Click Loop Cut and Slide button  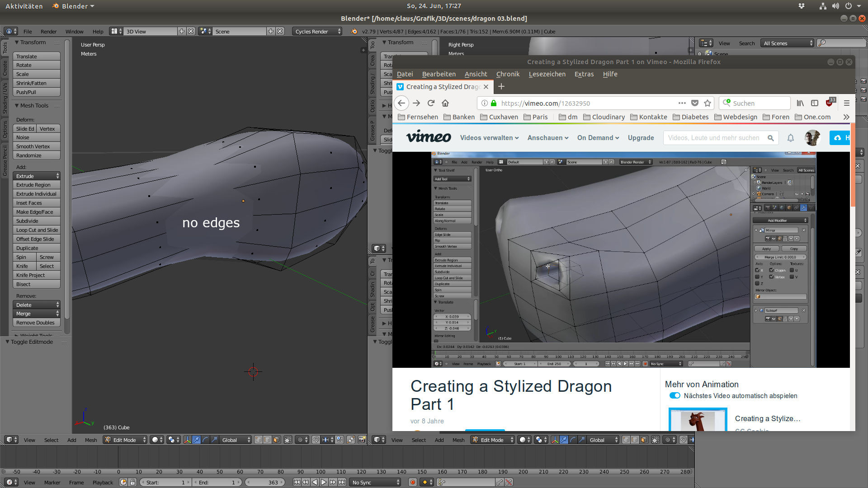pyautogui.click(x=37, y=230)
